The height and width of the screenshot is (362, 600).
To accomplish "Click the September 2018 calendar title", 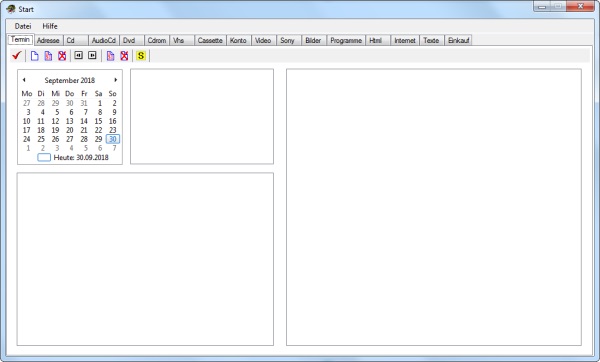I will click(x=70, y=80).
